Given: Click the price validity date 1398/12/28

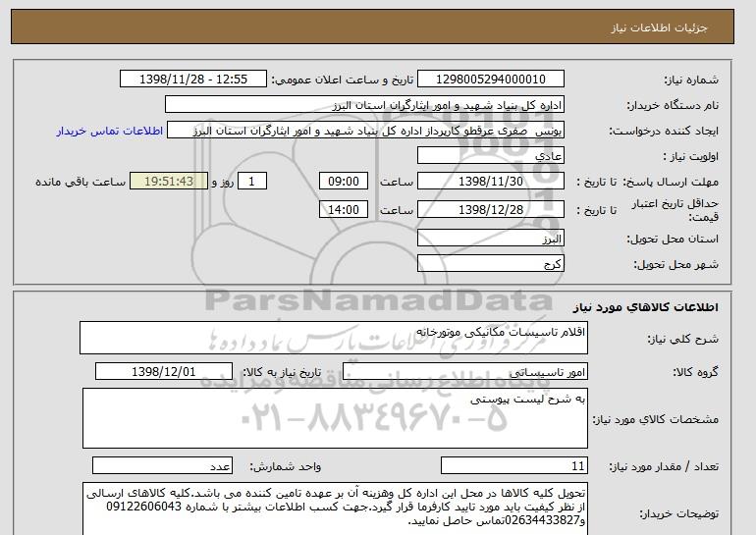Looking at the screenshot, I should click(x=491, y=210).
